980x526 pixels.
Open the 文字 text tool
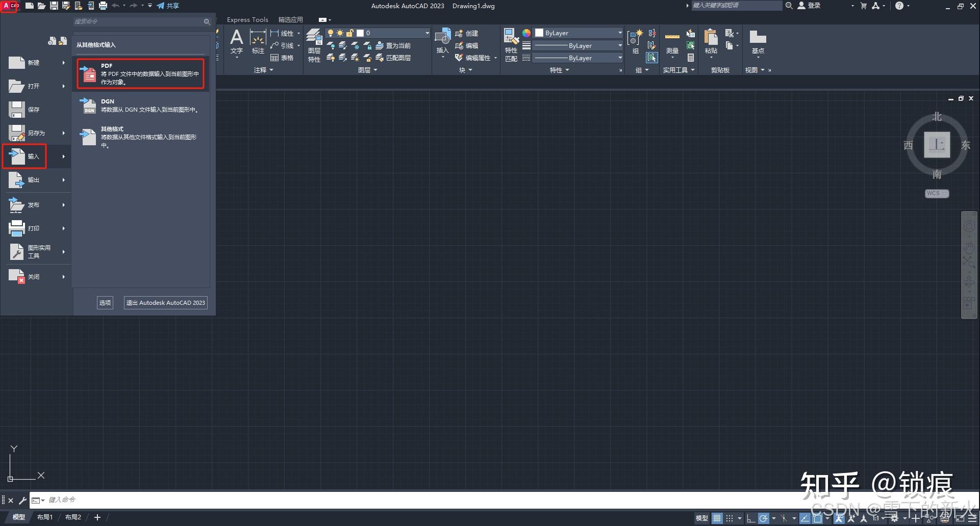[x=237, y=43]
